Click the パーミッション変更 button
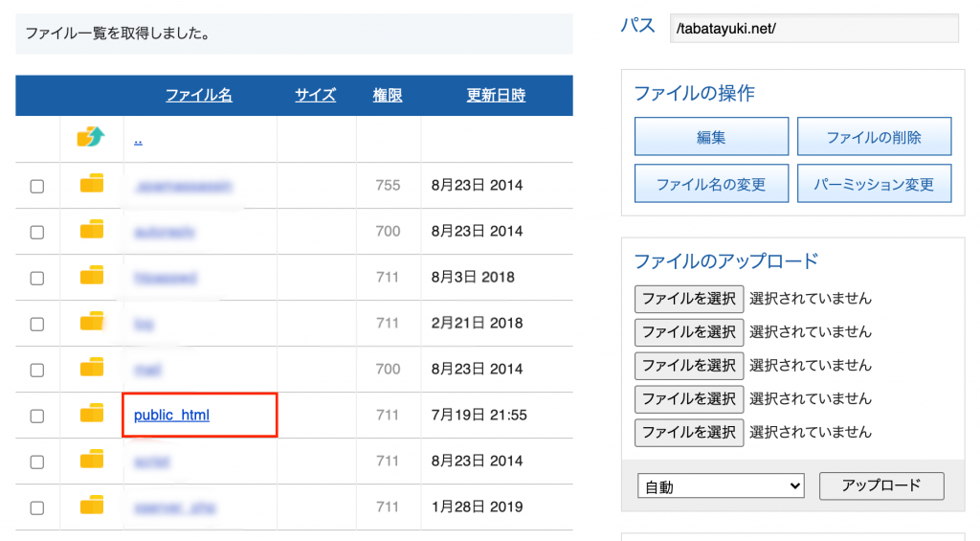Viewport: 980px width, 541px height. (x=875, y=183)
